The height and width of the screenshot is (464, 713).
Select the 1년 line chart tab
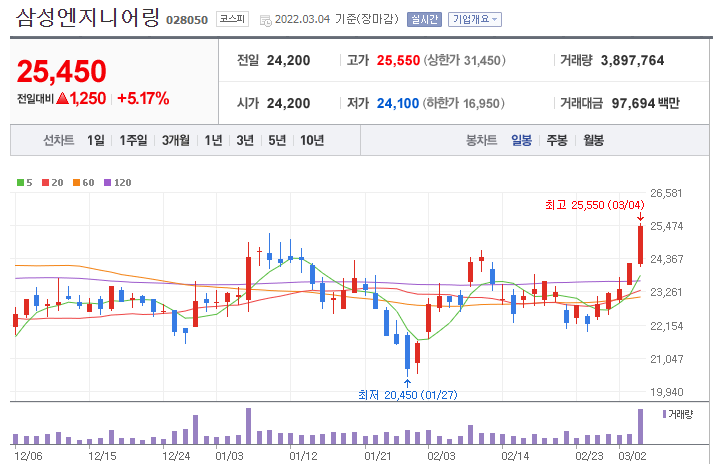click(x=213, y=140)
